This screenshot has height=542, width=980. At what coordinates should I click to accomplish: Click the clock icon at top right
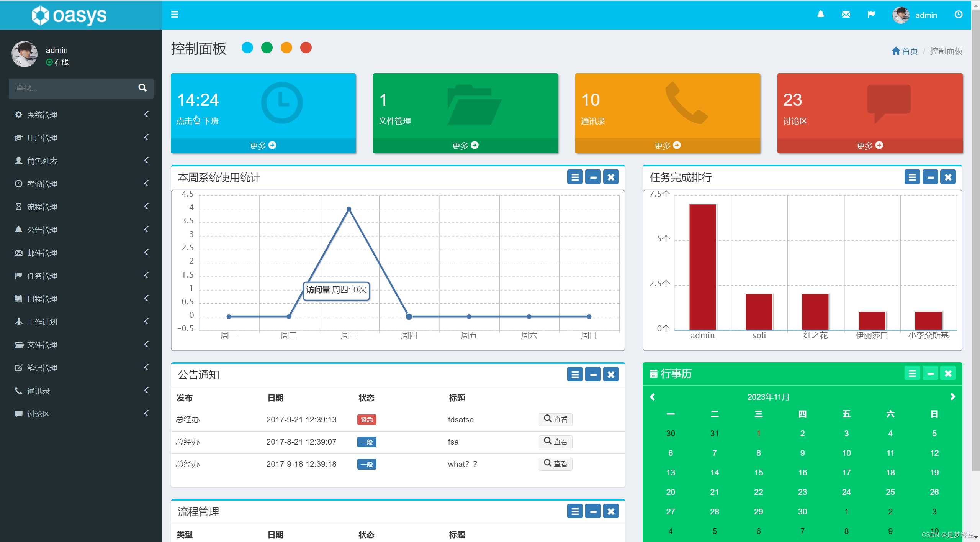pos(958,15)
